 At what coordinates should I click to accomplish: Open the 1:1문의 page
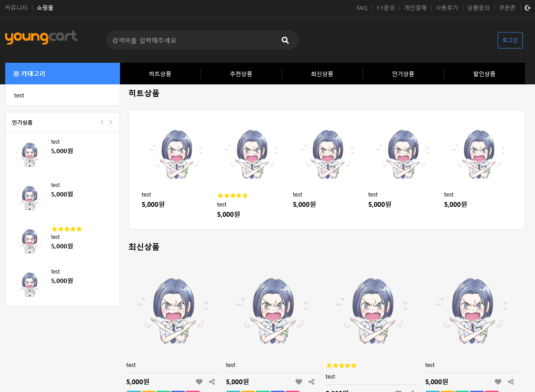point(385,8)
